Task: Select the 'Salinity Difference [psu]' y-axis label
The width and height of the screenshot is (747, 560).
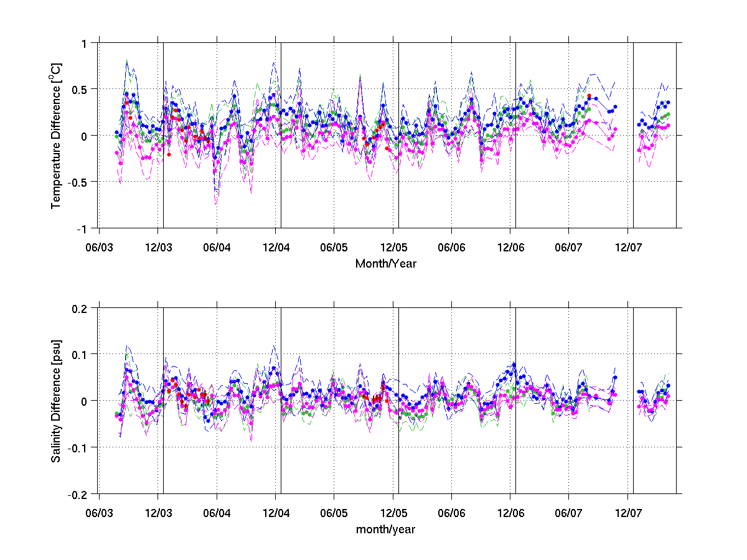Action: (x=56, y=400)
